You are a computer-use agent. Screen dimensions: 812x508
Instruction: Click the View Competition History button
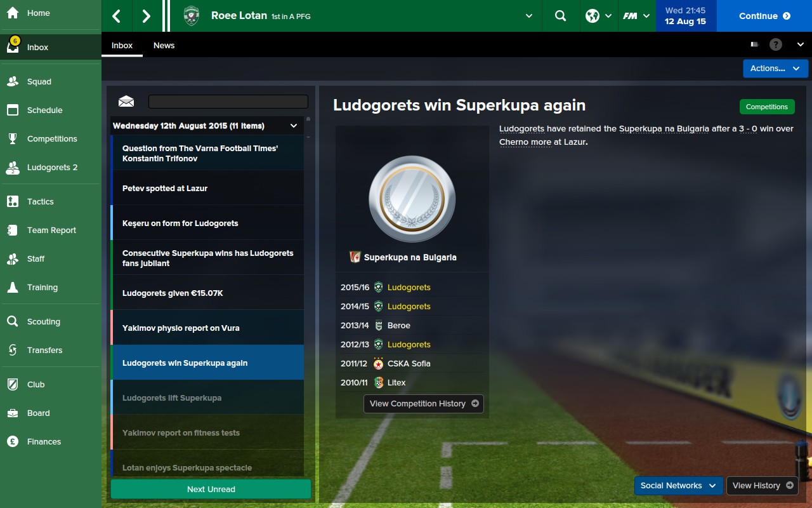click(424, 404)
